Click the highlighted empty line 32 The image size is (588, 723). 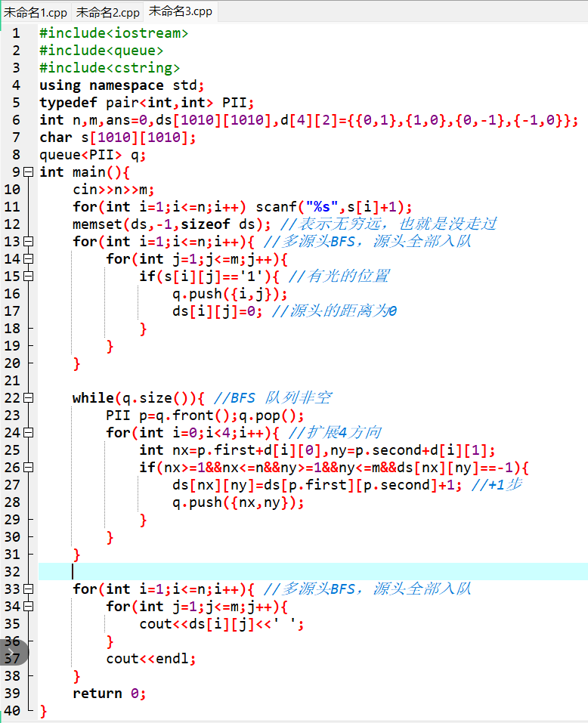(x=313, y=572)
